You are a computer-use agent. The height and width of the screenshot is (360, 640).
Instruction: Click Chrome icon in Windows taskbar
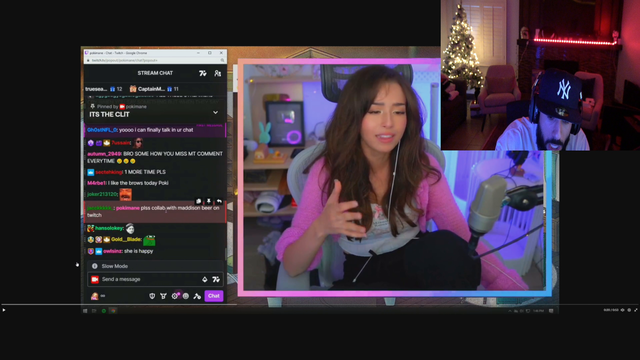coord(113,311)
